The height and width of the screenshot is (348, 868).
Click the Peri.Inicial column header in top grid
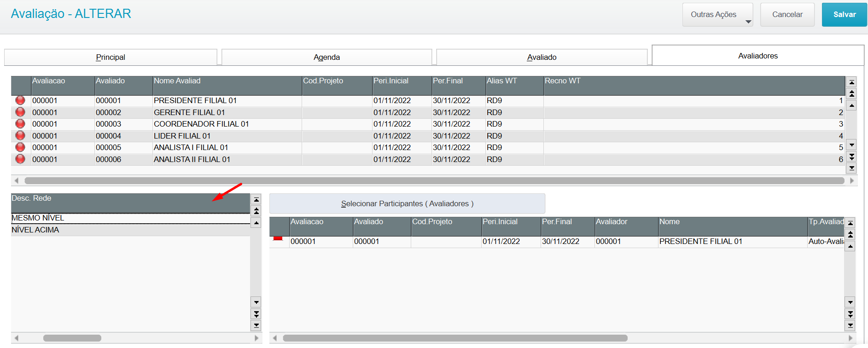(x=402, y=86)
